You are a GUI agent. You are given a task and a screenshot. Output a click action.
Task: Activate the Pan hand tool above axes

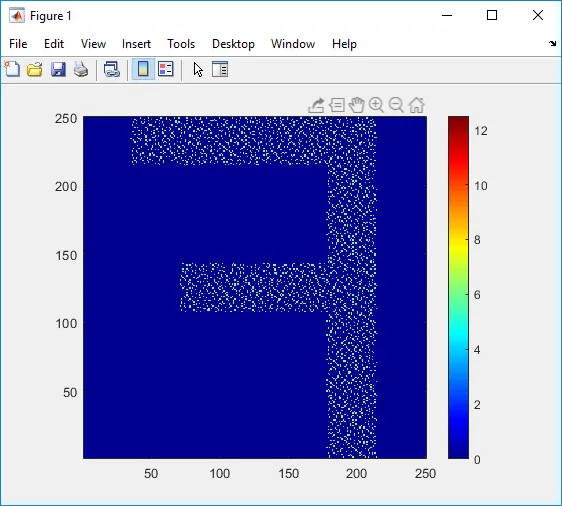(357, 105)
